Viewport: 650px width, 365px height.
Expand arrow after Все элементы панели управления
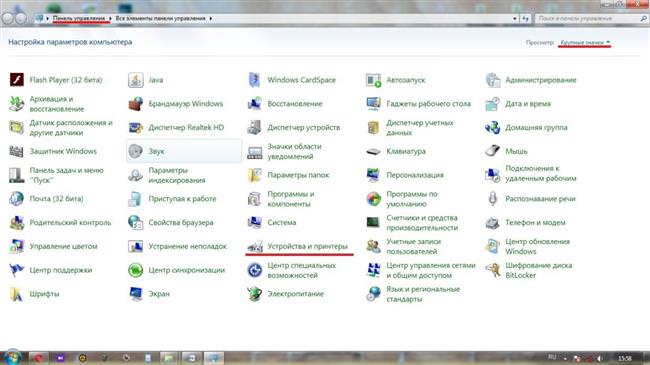(211, 19)
